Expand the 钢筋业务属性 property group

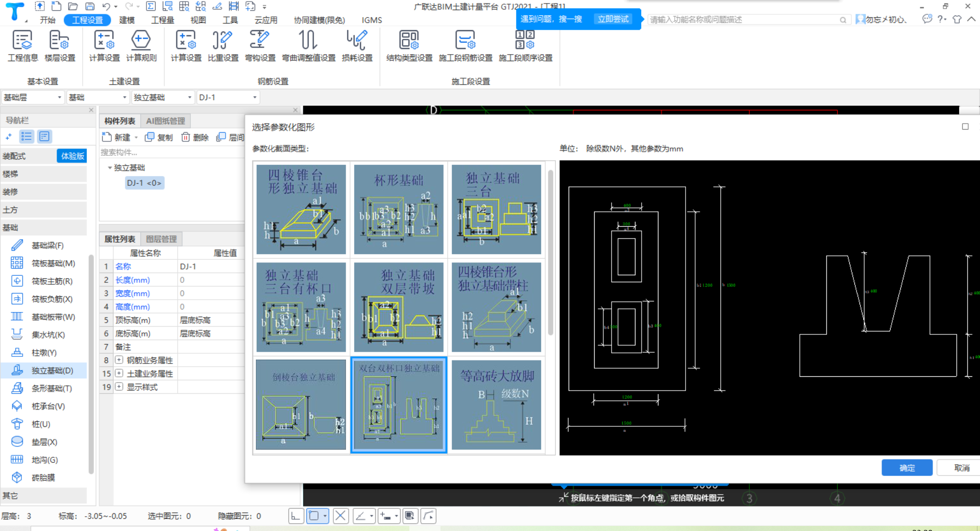coord(119,360)
